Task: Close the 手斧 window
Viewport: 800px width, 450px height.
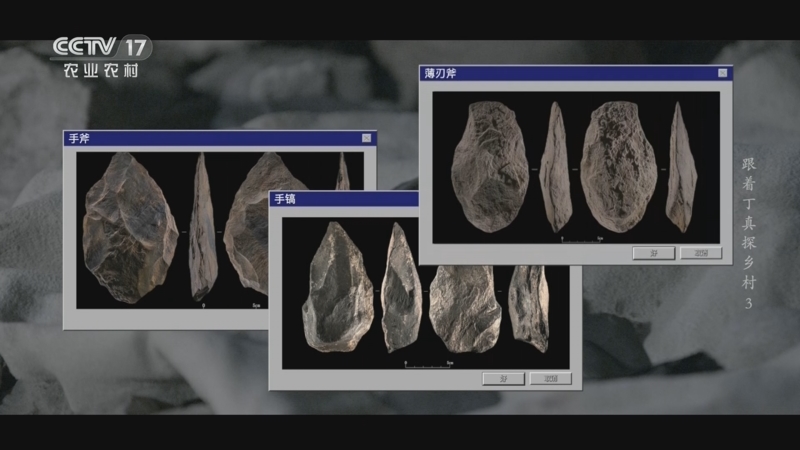Action: tap(366, 137)
